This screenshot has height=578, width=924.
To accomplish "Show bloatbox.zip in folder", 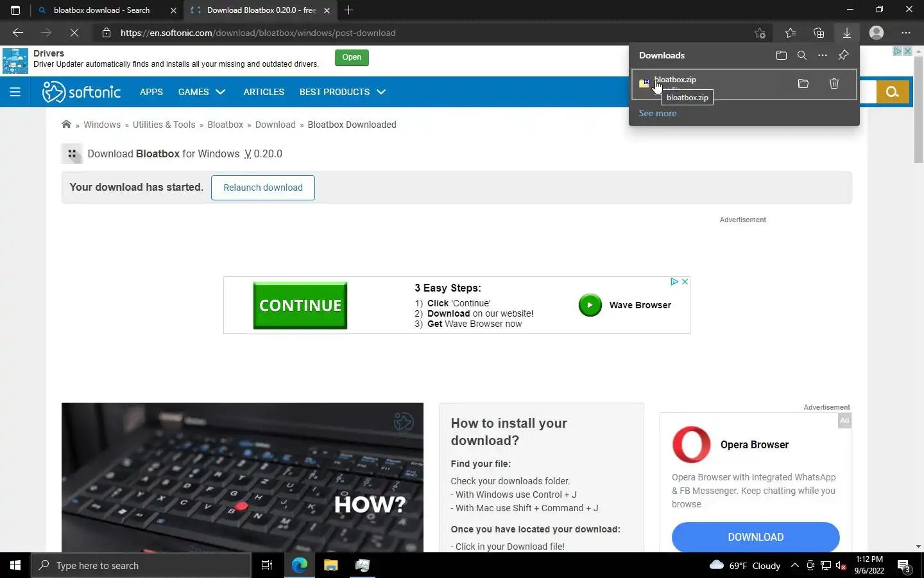I will [803, 83].
